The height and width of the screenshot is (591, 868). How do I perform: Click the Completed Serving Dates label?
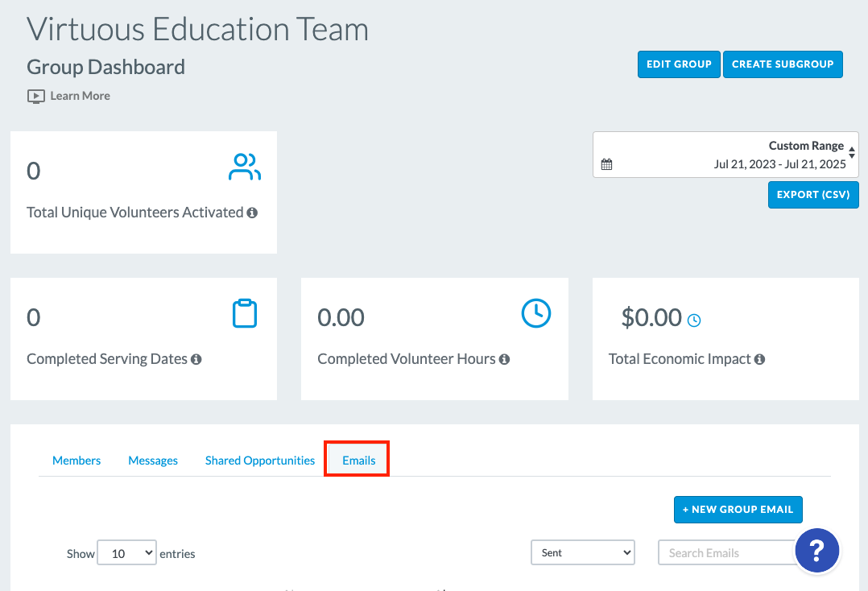click(x=107, y=359)
